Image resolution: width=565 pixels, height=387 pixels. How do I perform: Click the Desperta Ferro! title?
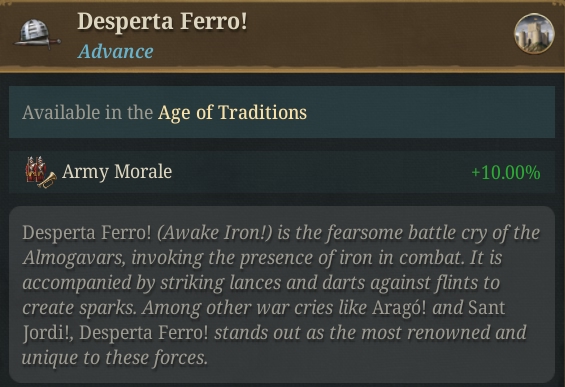[x=162, y=21]
